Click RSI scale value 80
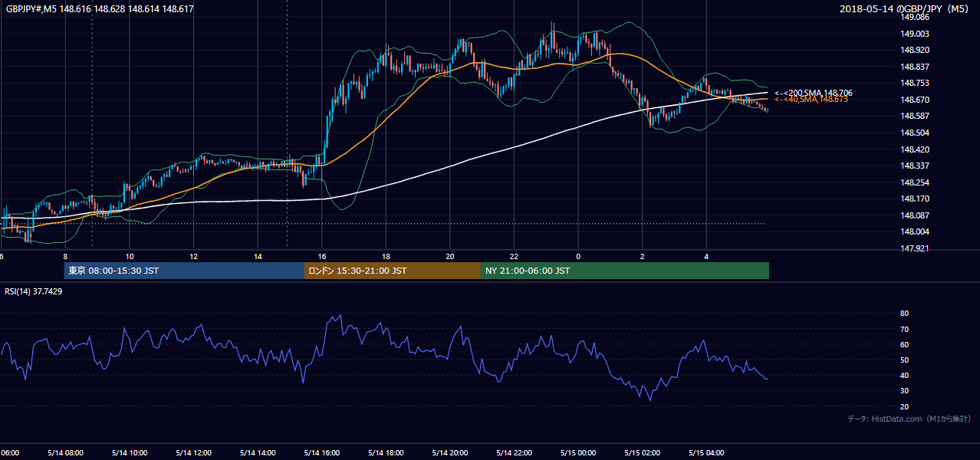 point(904,314)
